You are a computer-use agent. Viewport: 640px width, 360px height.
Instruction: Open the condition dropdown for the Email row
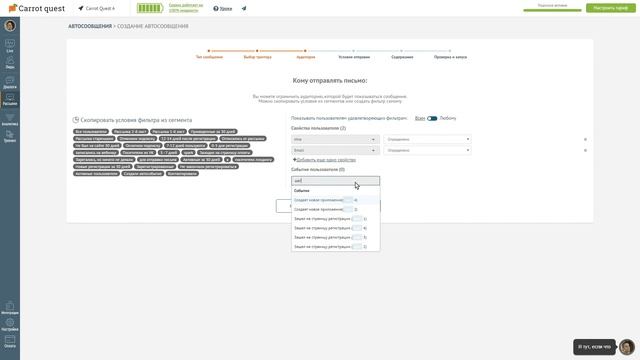(x=427, y=151)
